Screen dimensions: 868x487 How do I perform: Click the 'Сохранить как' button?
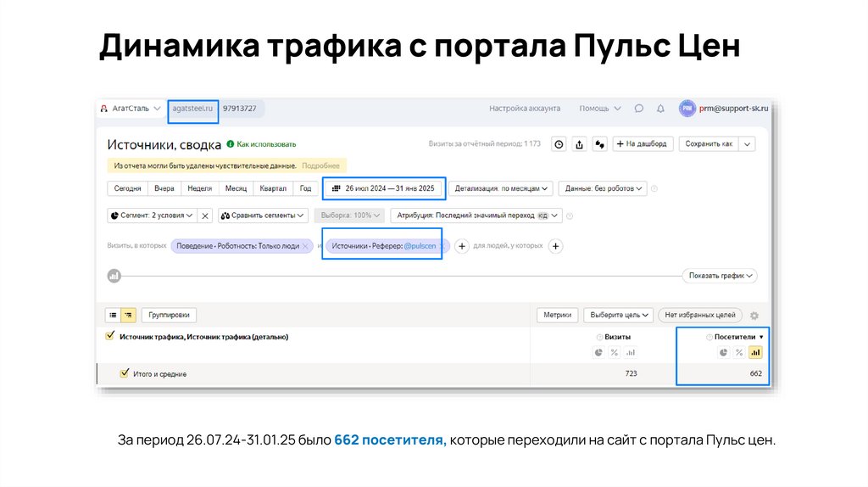coord(709,144)
